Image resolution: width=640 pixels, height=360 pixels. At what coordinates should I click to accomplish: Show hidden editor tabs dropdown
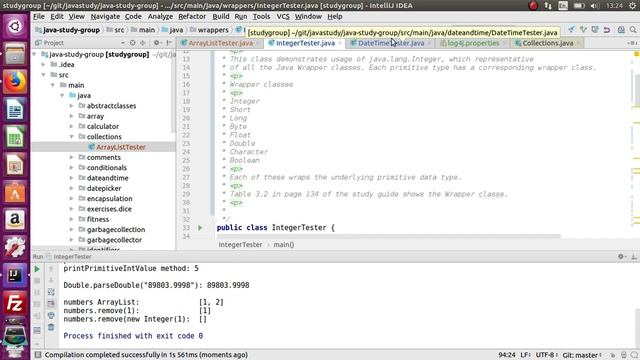point(631,43)
